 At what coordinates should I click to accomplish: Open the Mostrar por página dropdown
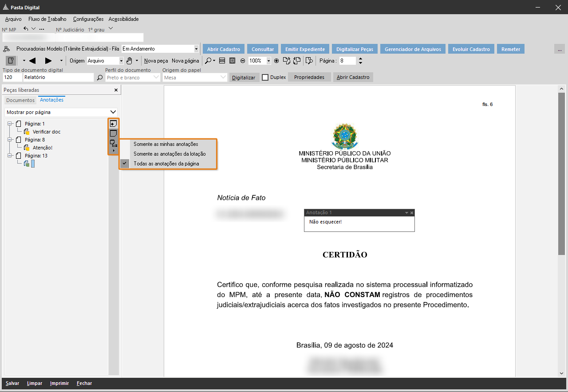click(113, 112)
